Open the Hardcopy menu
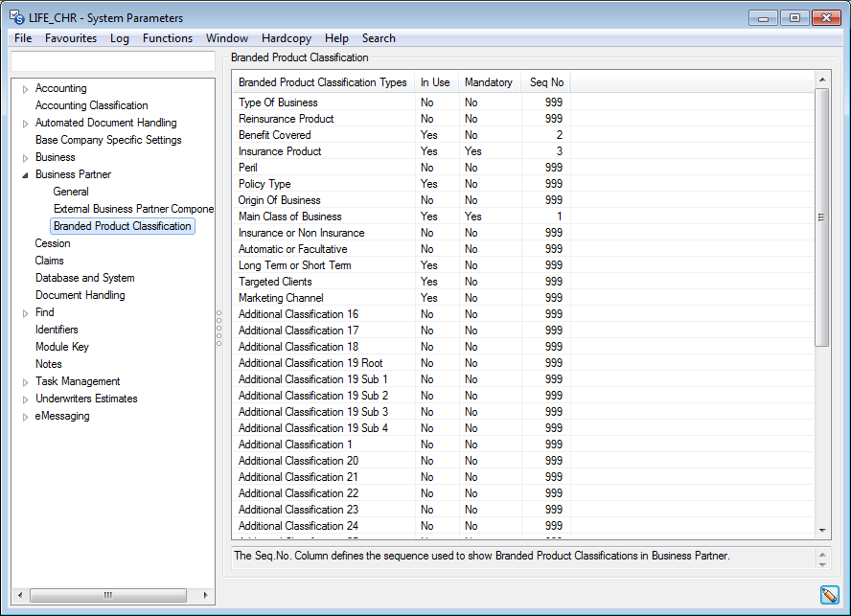The height and width of the screenshot is (616, 851). [286, 38]
